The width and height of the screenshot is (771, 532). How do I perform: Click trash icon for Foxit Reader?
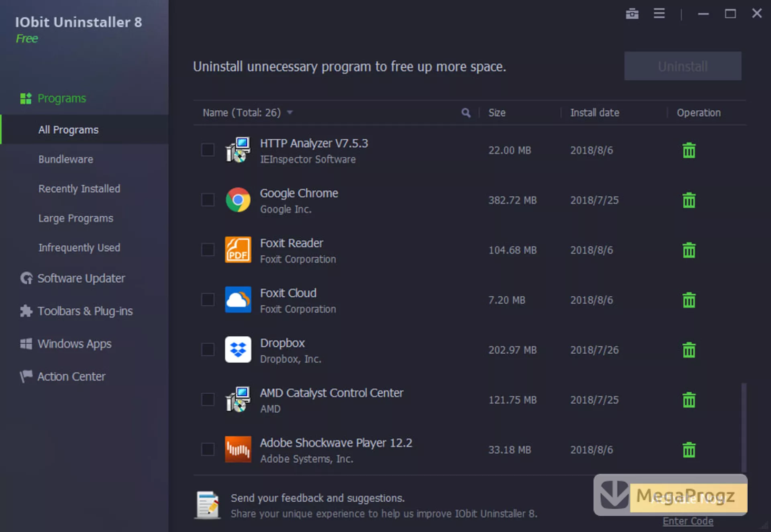(689, 250)
